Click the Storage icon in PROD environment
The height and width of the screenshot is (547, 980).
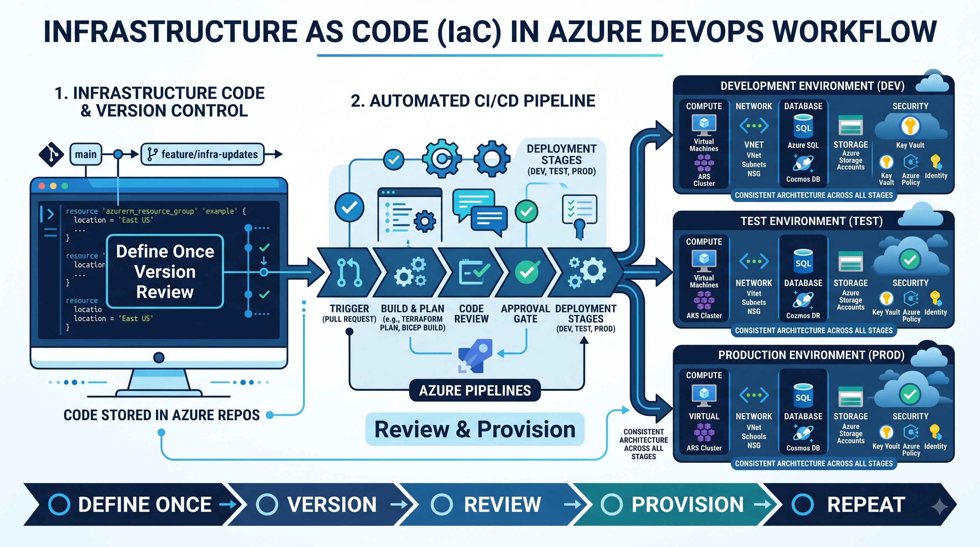851,396
